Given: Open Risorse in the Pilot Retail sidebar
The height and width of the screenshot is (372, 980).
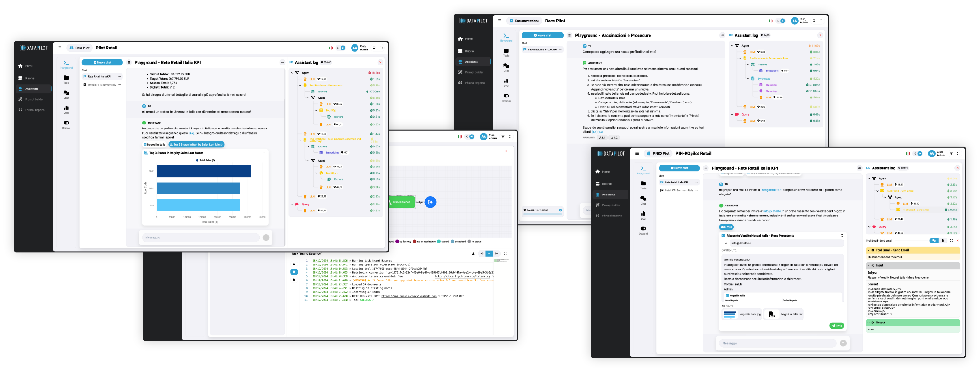Looking at the screenshot, I should 27,78.
